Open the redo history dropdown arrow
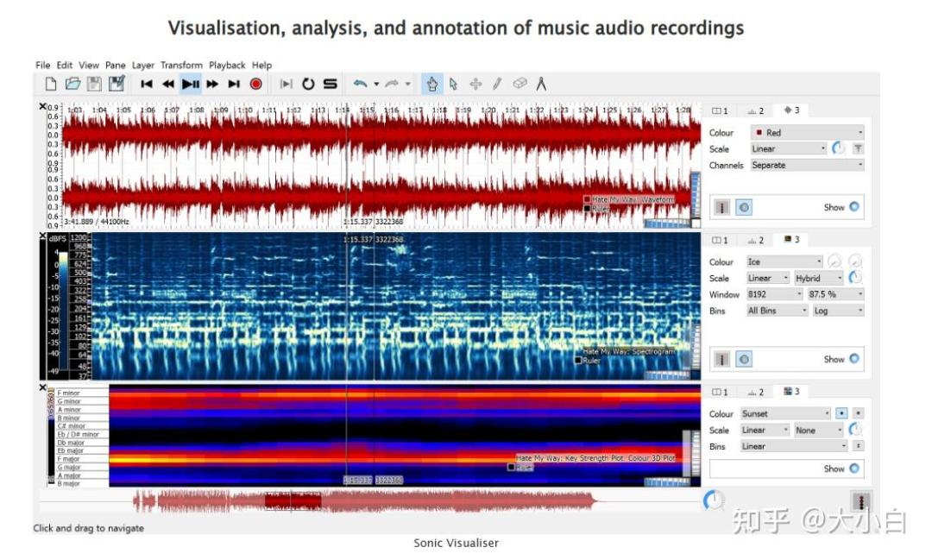 (x=407, y=84)
